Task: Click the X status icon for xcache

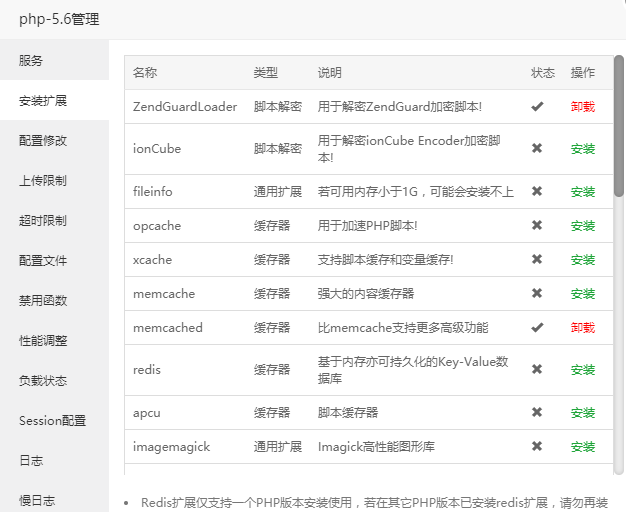Action: pyautogui.click(x=537, y=260)
